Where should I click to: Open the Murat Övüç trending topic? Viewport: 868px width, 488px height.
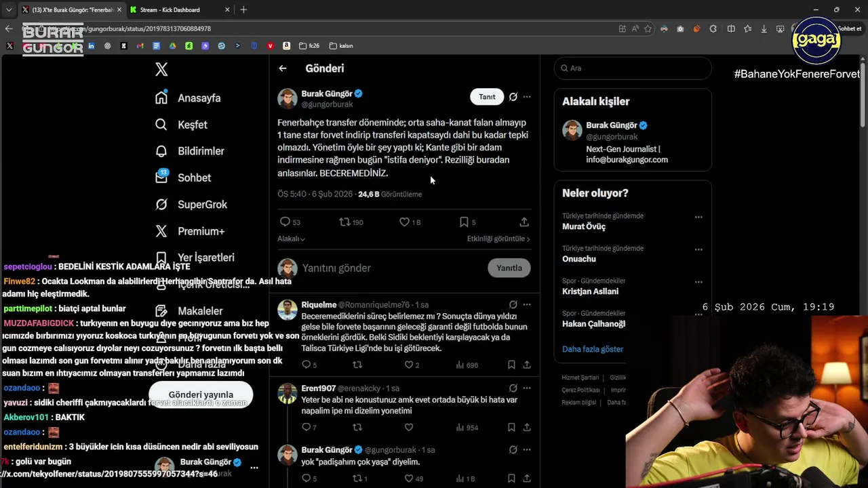tap(584, 226)
